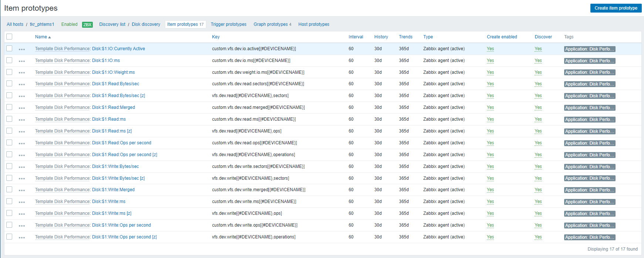The height and width of the screenshot is (258, 644).
Task: Open the three-dot menu for Disk:$1:IO:Weight:ms row
Action: [22, 73]
